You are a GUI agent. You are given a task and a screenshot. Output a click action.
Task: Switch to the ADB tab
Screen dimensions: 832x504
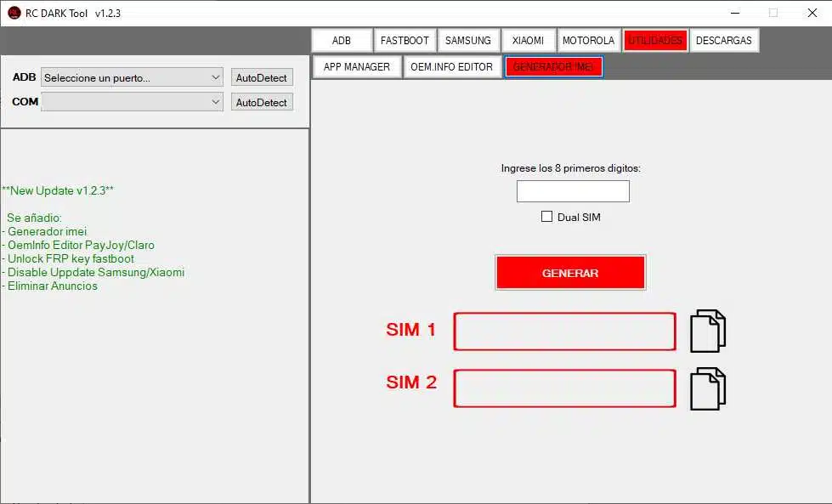[x=342, y=41]
